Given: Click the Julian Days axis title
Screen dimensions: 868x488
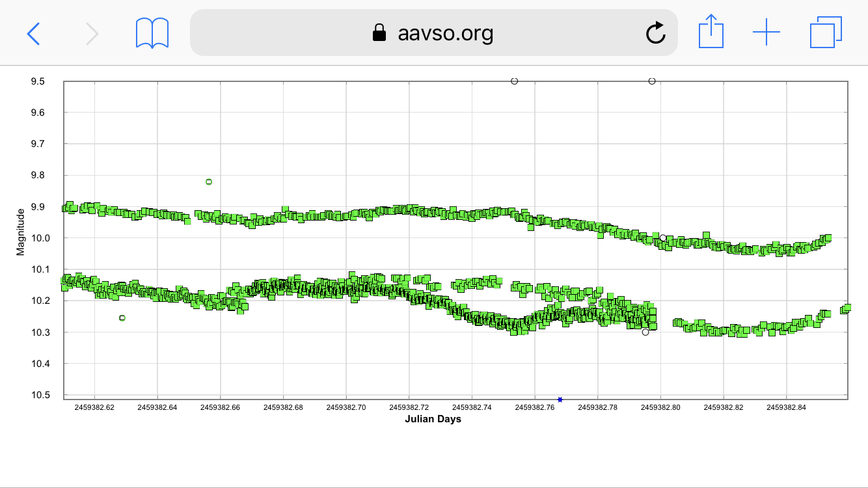Looking at the screenshot, I should [433, 419].
